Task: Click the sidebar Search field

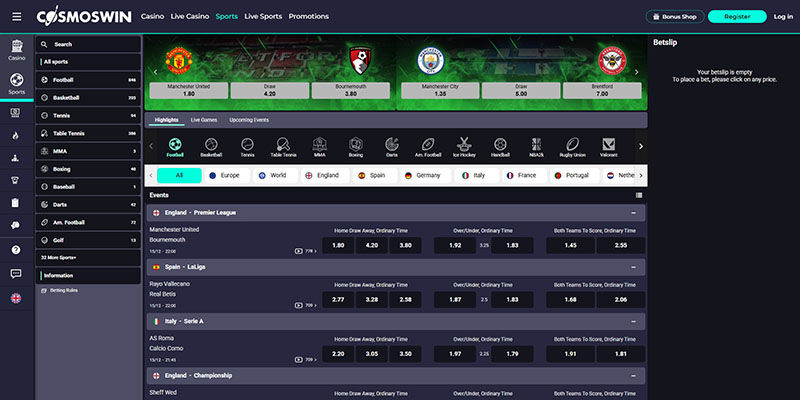Action: tap(88, 44)
